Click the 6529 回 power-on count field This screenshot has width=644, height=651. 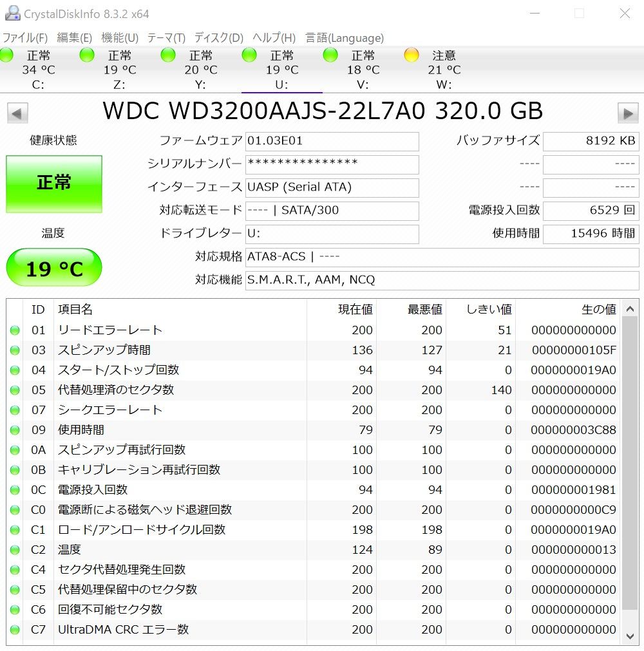pos(591,211)
